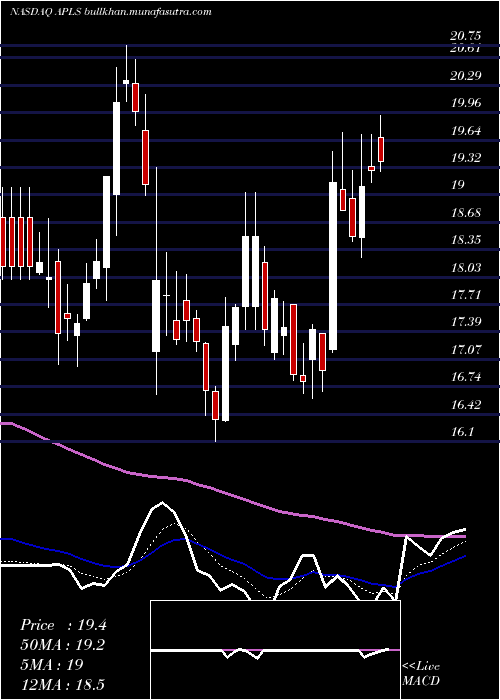Viewport: 500px width, 700px height.
Task: Click the 18.03 price axis label
Action: point(466,268)
